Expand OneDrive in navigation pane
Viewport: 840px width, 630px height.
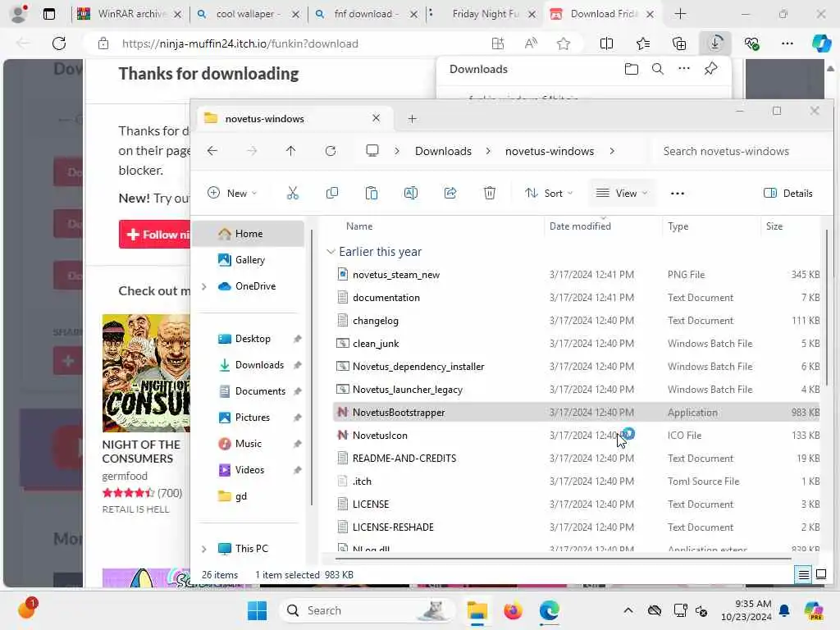point(204,286)
